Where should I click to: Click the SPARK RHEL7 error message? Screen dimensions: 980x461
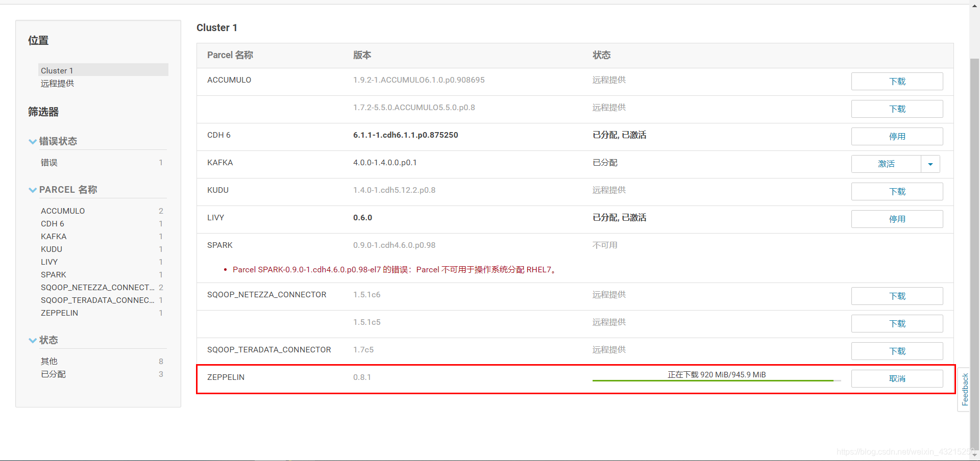pyautogui.click(x=395, y=270)
